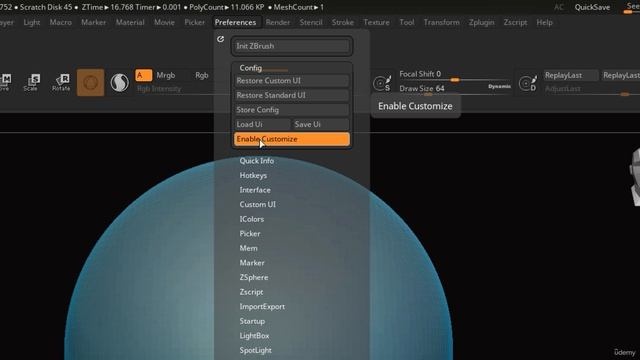
Task: Expand the Interface section
Action: point(255,190)
